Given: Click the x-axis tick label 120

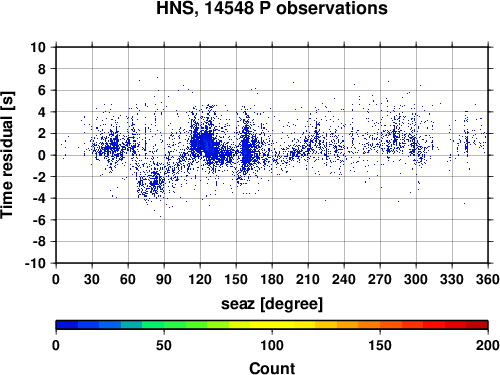Looking at the screenshot, I should point(200,279).
